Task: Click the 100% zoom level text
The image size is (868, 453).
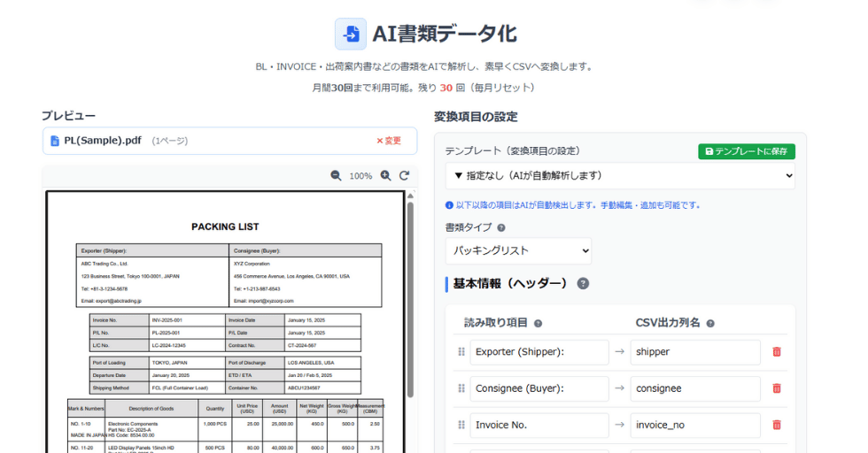Action: 360,176
